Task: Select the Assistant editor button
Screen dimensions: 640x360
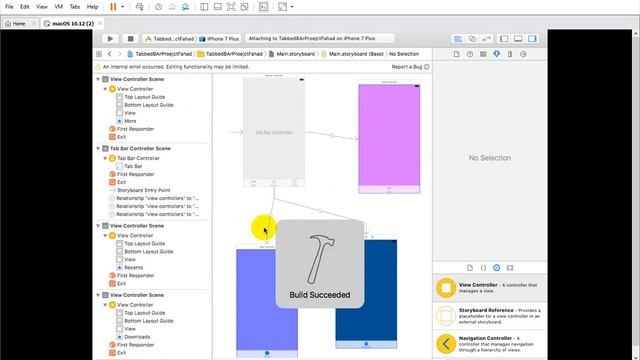Action: [472, 39]
